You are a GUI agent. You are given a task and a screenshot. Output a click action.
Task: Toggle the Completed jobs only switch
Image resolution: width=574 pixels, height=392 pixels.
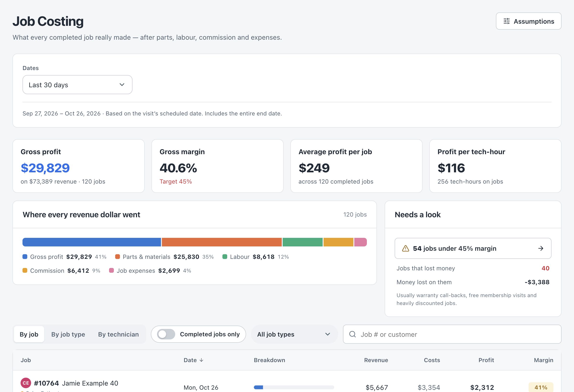166,334
